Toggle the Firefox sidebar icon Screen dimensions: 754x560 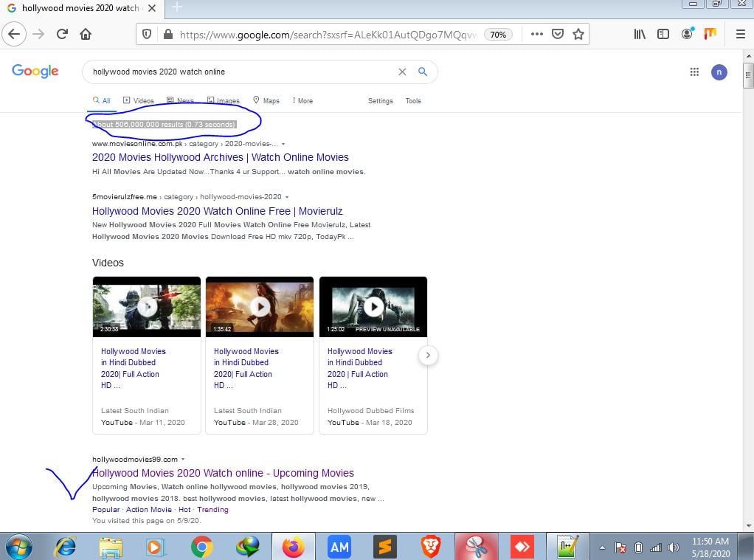[x=661, y=34]
